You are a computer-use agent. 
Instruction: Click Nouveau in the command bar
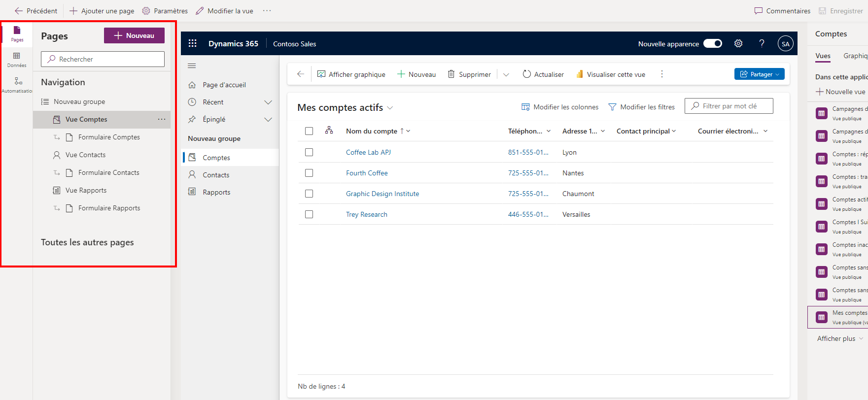(x=417, y=74)
